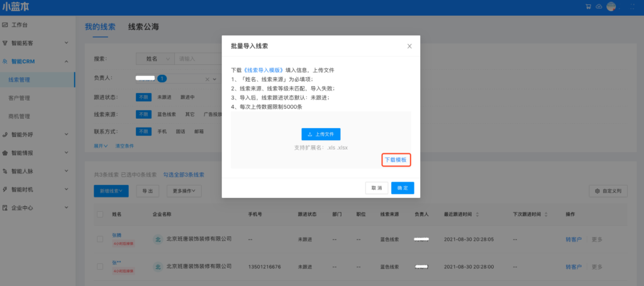Clear the 负责人 selection with X icon

pos(207,79)
